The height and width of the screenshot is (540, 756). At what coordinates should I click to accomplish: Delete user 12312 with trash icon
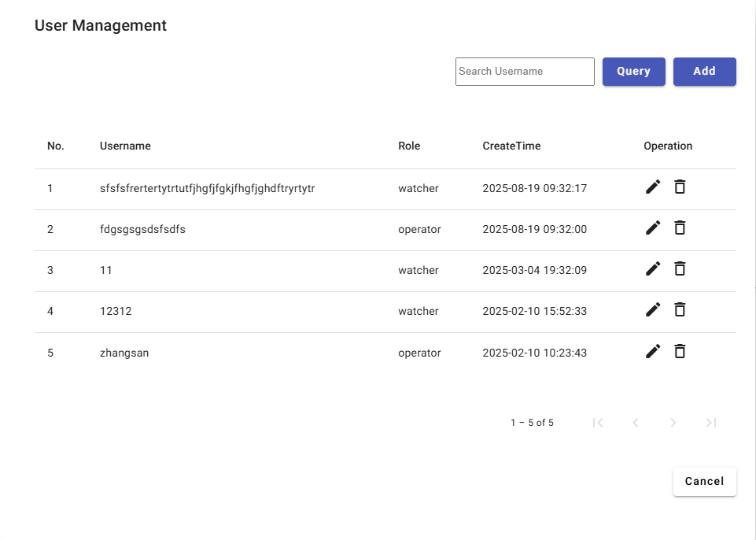pos(680,309)
